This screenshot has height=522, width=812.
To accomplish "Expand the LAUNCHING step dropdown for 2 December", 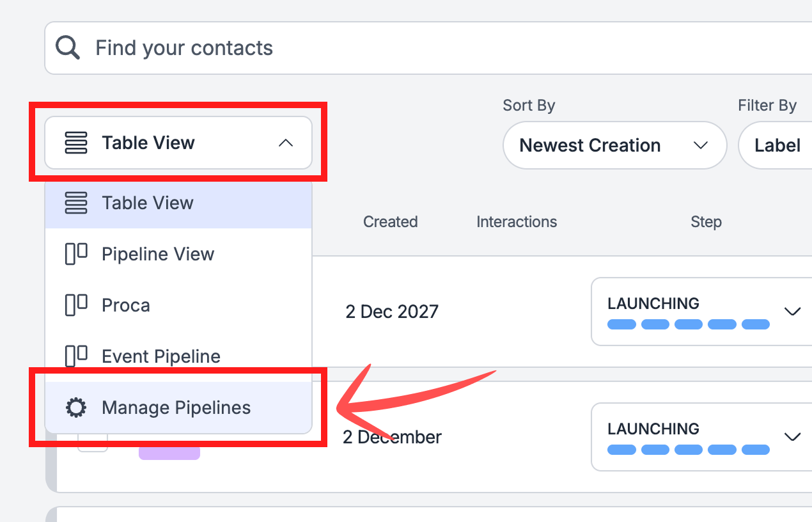I will (792, 437).
